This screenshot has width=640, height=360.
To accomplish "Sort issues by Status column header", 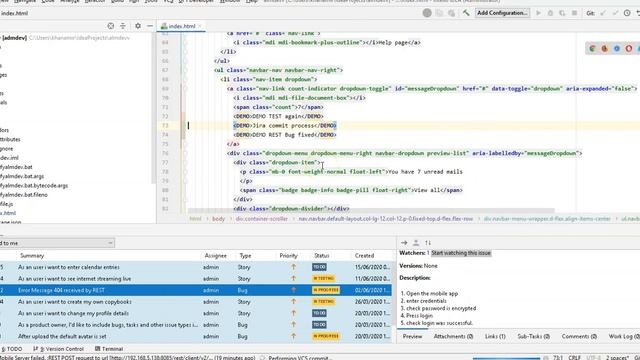I will click(x=322, y=256).
